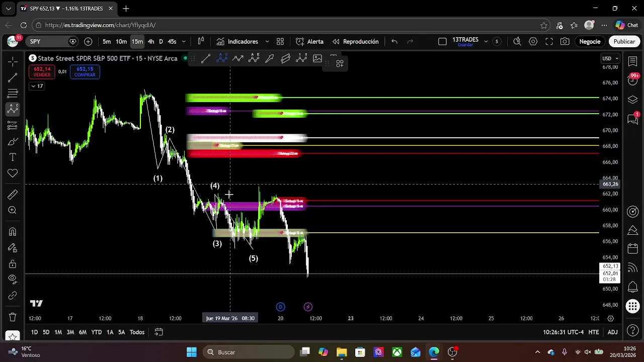The image size is (644, 362).
Task: Open indicator templates grid icon
Action: tap(280, 42)
